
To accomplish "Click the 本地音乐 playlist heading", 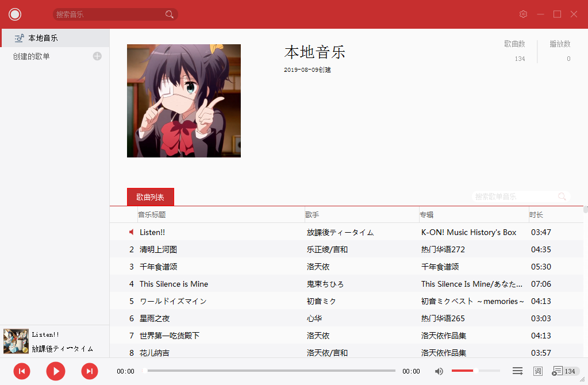I will [314, 52].
